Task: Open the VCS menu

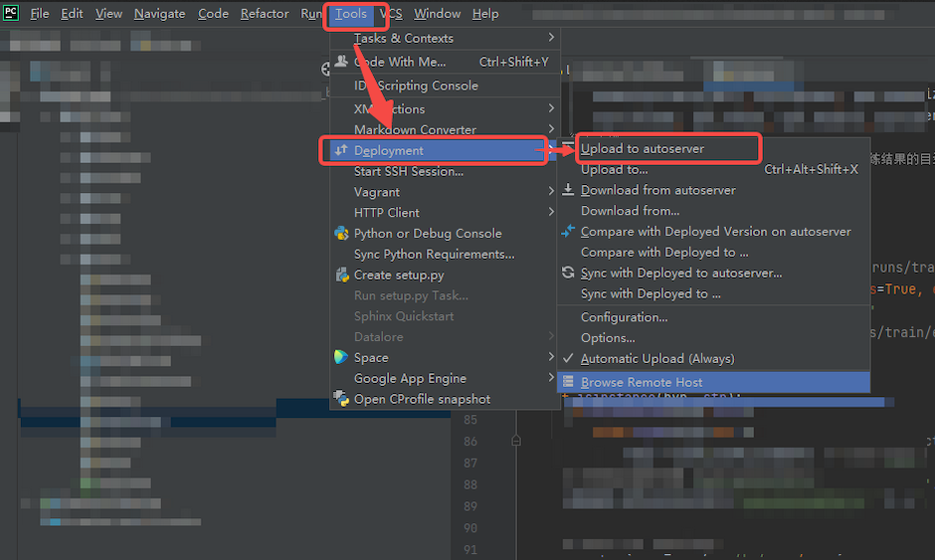Action: (x=391, y=13)
